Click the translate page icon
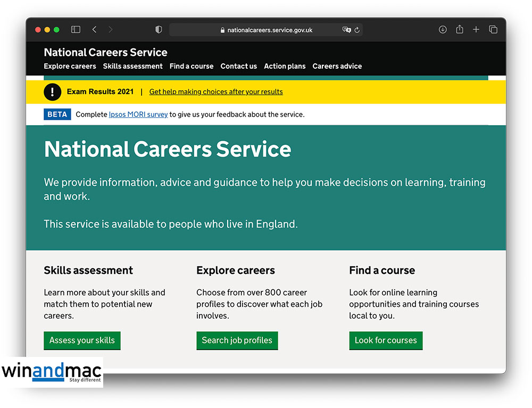The height and width of the screenshot is (408, 532). (346, 30)
